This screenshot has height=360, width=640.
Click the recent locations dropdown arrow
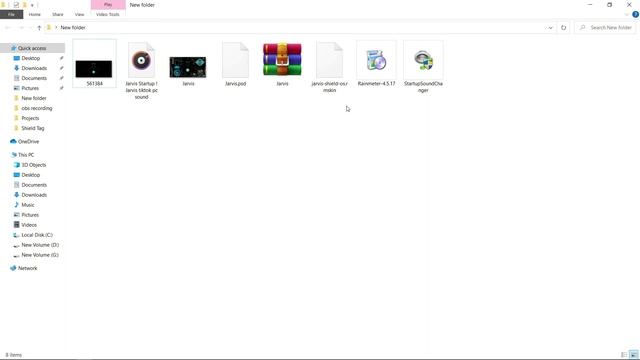(30, 28)
